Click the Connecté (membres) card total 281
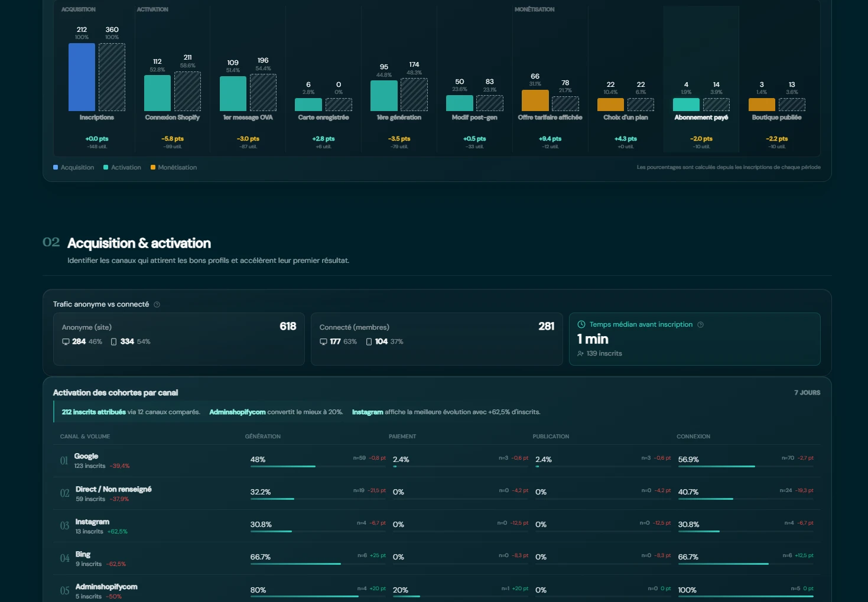 click(x=547, y=327)
